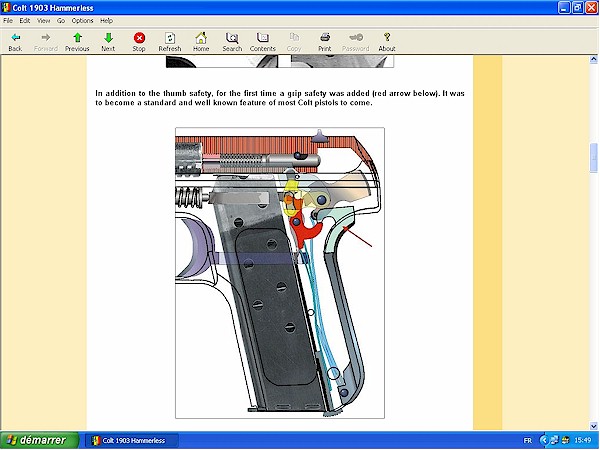The width and height of the screenshot is (600, 450).
Task: Open the Options menu
Action: point(82,21)
